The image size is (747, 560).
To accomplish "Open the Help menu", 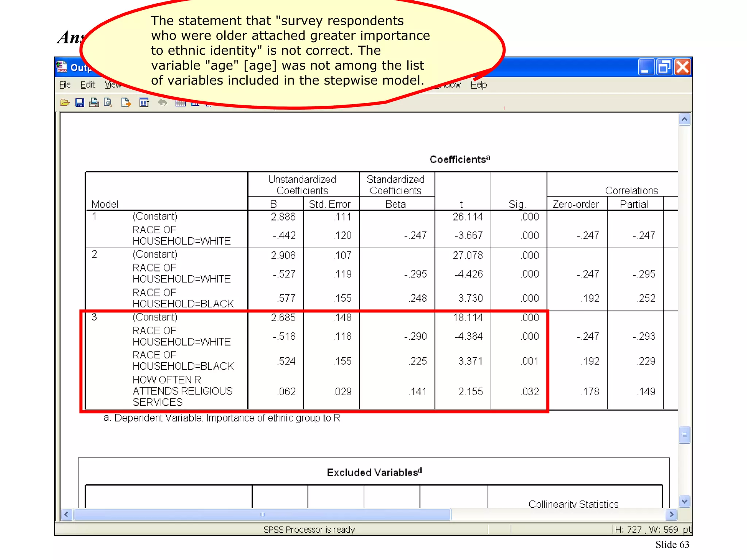I will coord(479,85).
